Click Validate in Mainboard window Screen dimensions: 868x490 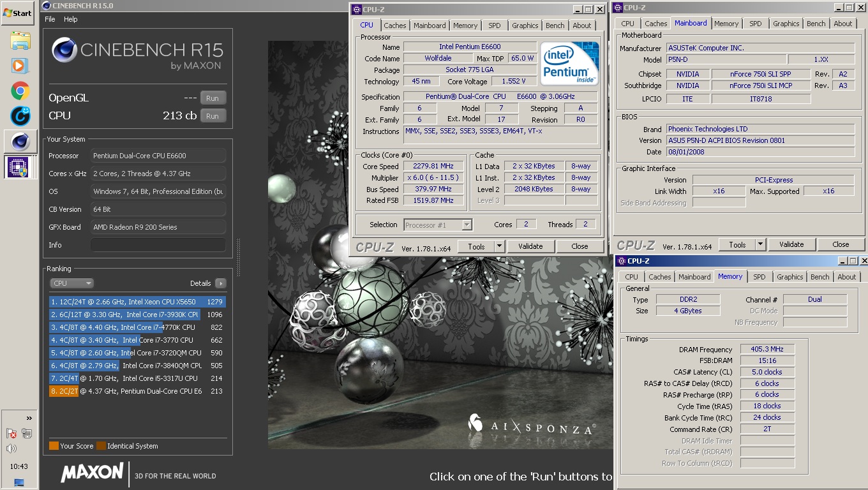pos(791,244)
